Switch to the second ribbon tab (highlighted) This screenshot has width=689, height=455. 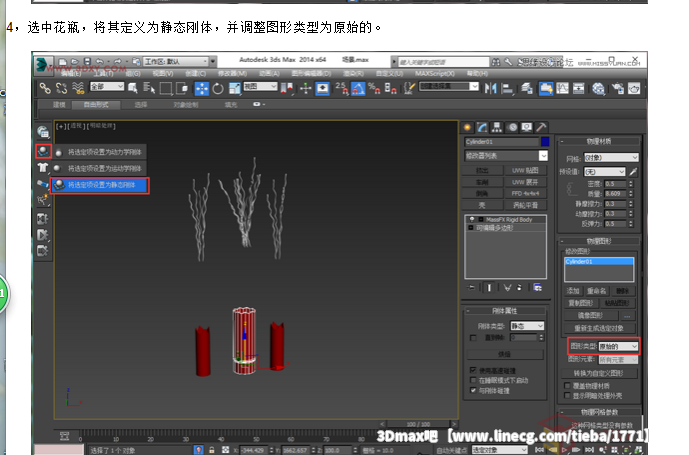[x=96, y=105]
